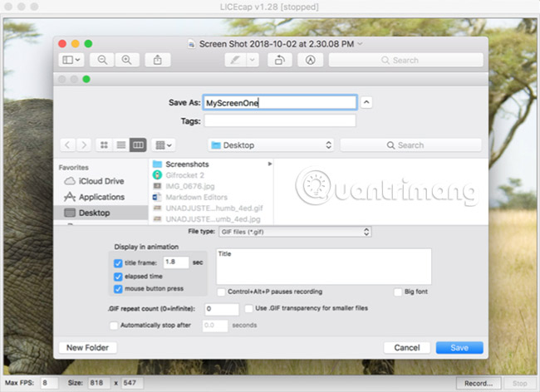This screenshot has height=392, width=540.
Task: Select iCloud Drive in Favorites
Action: pos(101,181)
